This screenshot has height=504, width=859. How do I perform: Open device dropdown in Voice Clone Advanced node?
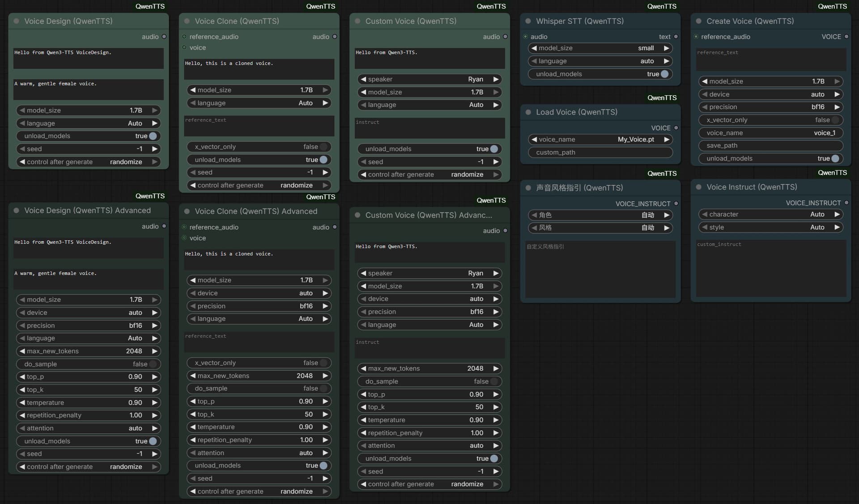259,293
